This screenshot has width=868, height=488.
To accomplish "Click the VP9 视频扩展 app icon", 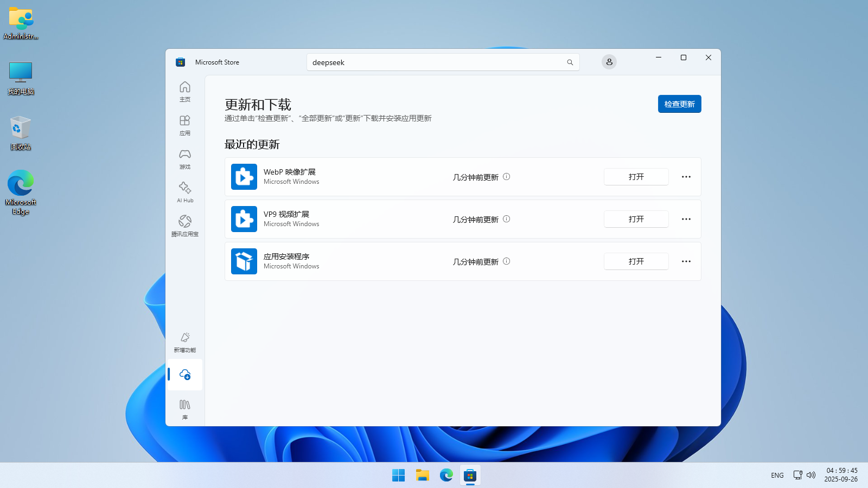I will pyautogui.click(x=244, y=219).
